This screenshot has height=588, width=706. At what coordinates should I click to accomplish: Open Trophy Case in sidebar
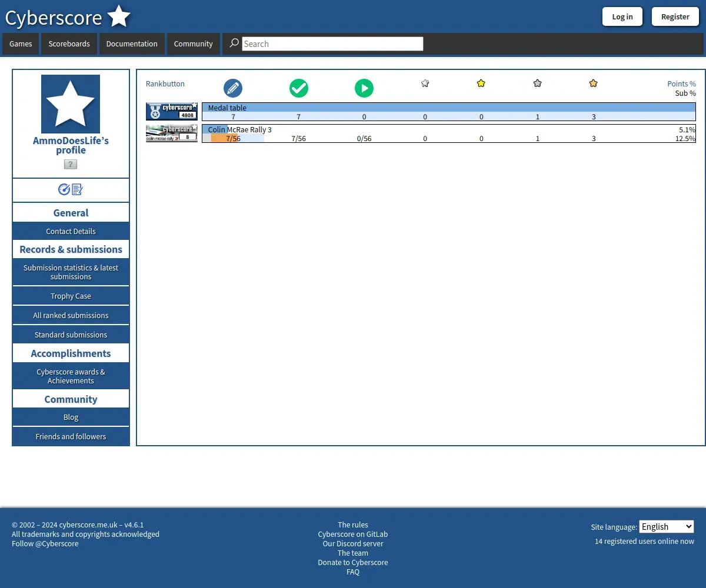click(71, 296)
